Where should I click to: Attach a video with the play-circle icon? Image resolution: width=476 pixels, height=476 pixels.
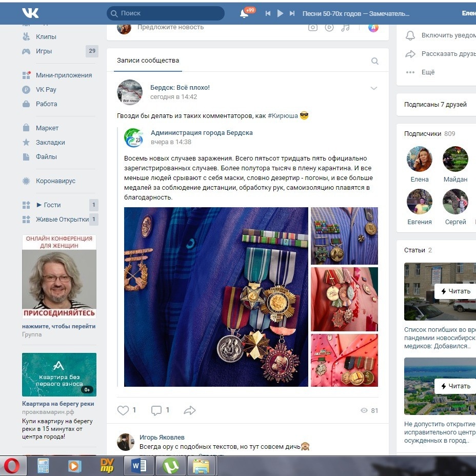[329, 27]
